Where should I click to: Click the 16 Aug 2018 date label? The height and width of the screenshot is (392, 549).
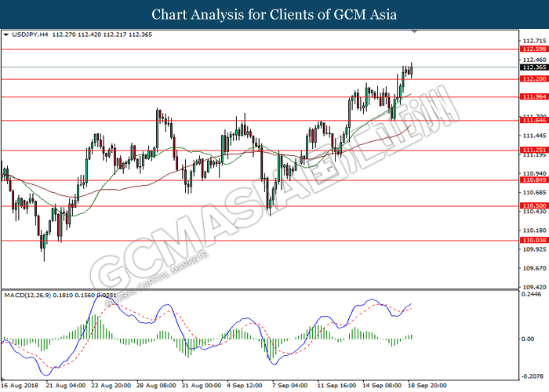20,386
